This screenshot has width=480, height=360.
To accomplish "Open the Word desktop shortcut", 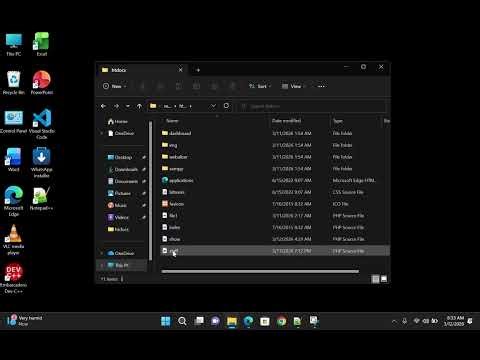I will pyautogui.click(x=14, y=160).
